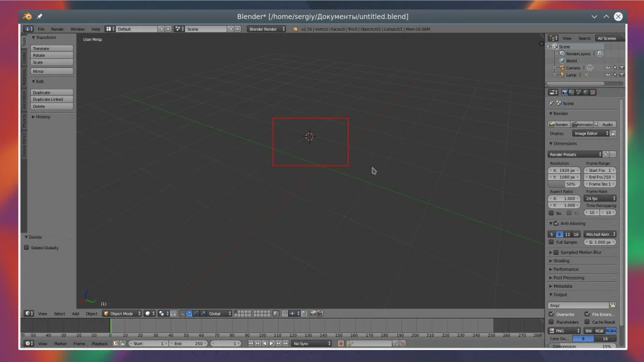Expand the Performance panel
The width and height of the screenshot is (644, 362).
(565, 269)
